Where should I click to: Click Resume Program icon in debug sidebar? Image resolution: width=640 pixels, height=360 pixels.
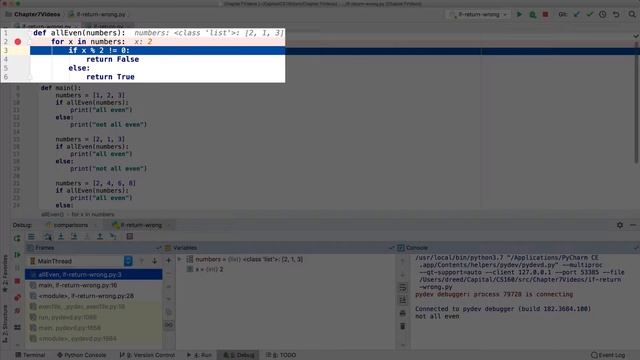pyautogui.click(x=17, y=255)
